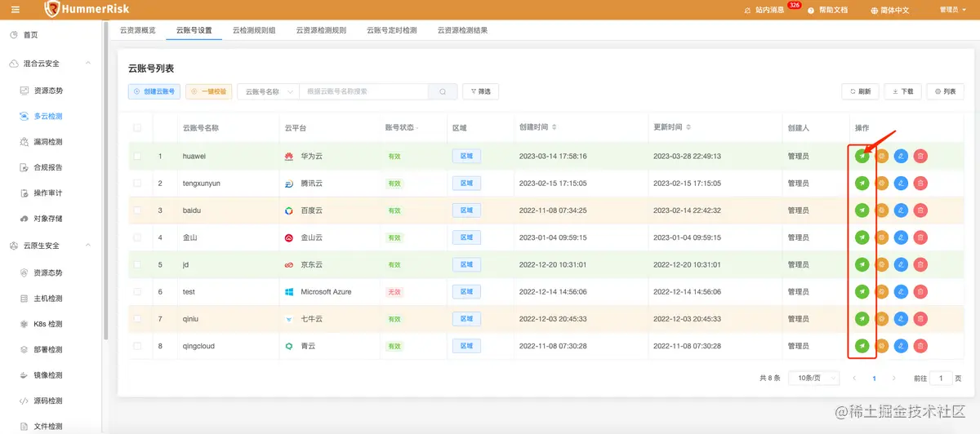
Task: Click the 区域 button for huawei row
Action: [x=465, y=156]
